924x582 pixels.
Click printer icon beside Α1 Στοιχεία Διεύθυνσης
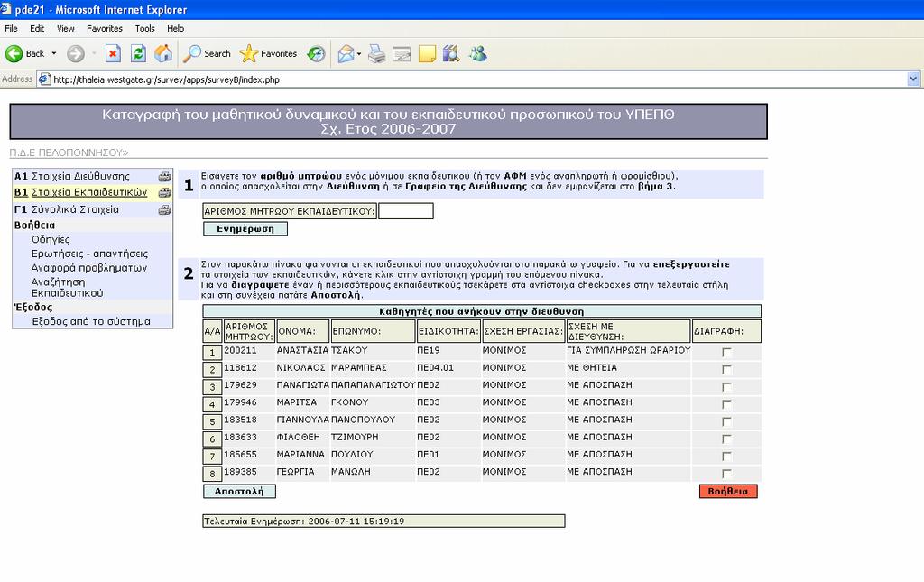point(164,177)
